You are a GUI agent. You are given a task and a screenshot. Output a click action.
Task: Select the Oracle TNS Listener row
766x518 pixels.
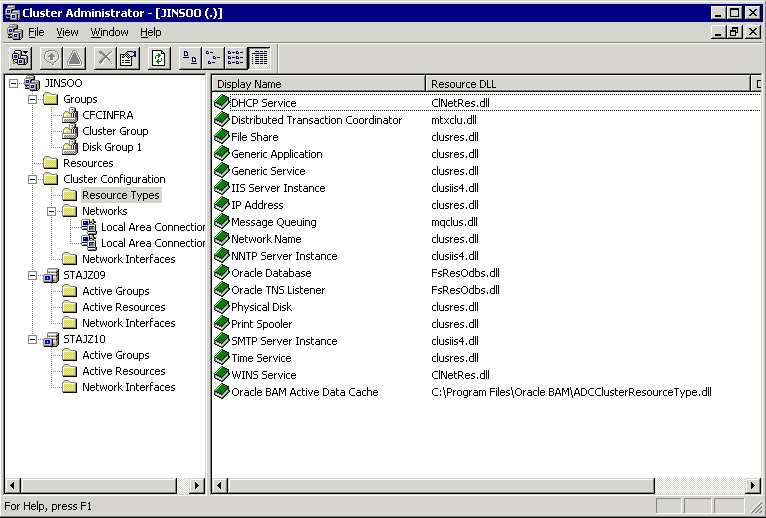click(278, 290)
